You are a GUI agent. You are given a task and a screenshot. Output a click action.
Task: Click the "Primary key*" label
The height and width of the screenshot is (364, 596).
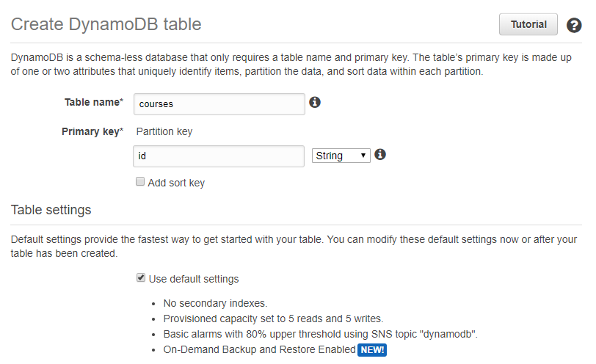[x=92, y=131]
